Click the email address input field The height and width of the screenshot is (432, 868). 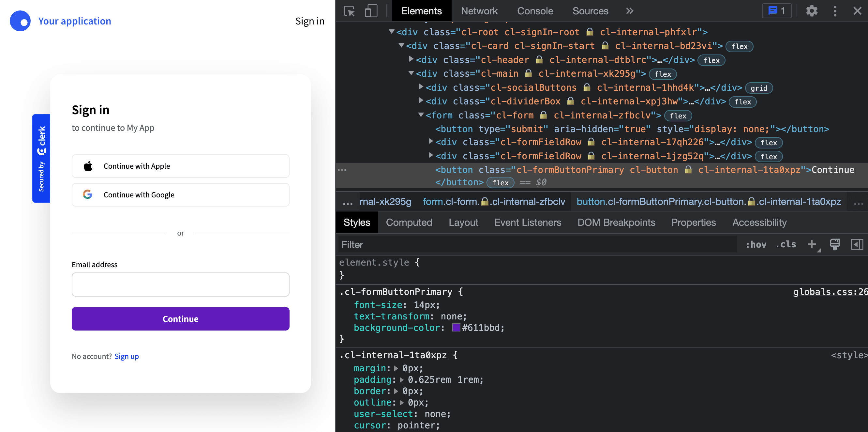181,284
